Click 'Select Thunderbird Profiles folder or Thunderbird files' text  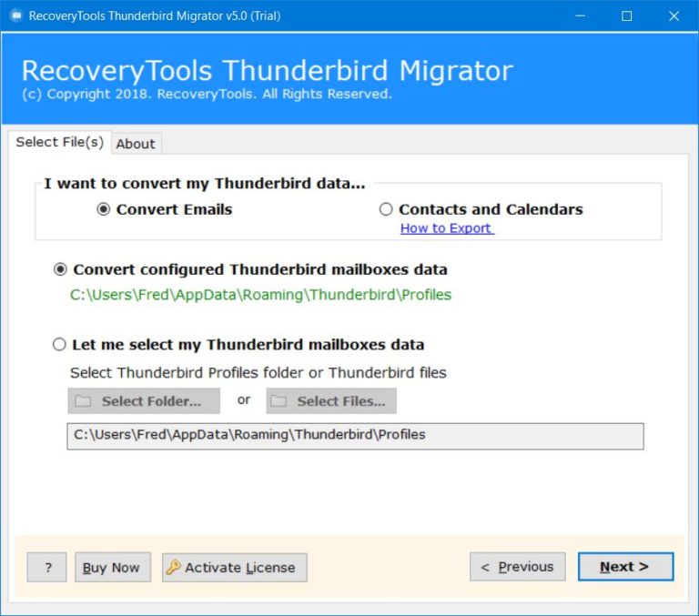pos(258,372)
